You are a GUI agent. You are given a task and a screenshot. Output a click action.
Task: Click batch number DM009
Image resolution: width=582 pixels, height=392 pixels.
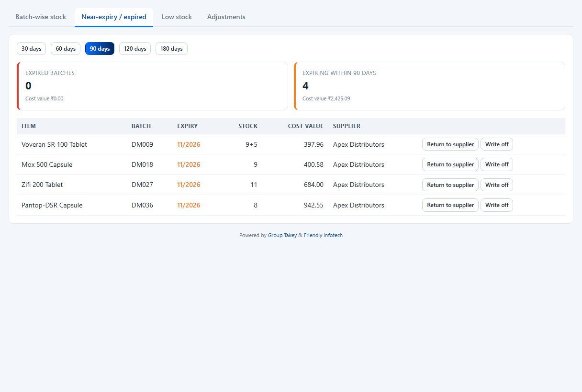(x=143, y=144)
